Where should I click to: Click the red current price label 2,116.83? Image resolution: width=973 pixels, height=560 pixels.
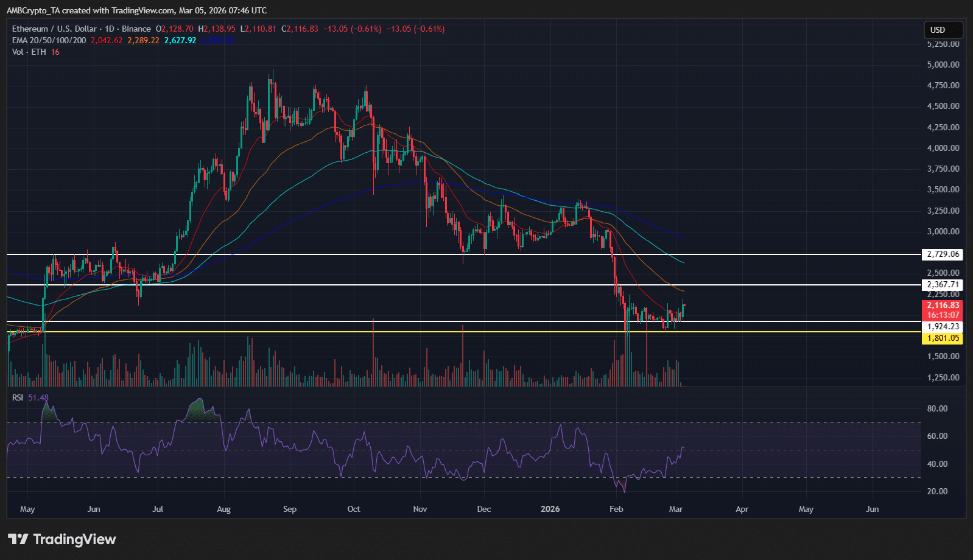point(943,306)
